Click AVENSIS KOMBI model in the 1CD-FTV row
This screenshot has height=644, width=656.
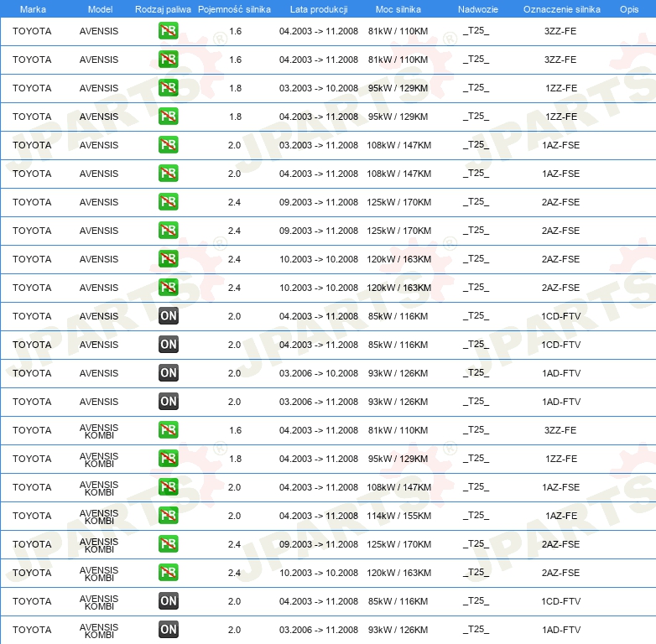click(x=99, y=602)
